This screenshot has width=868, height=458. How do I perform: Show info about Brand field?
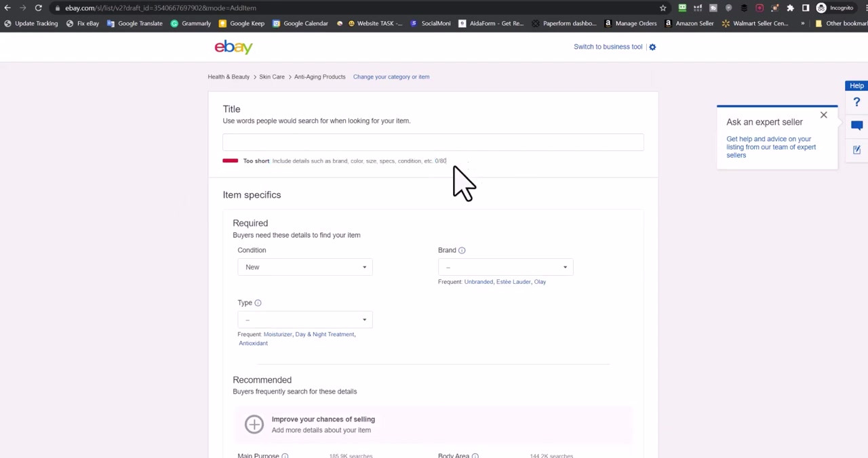[462, 250]
